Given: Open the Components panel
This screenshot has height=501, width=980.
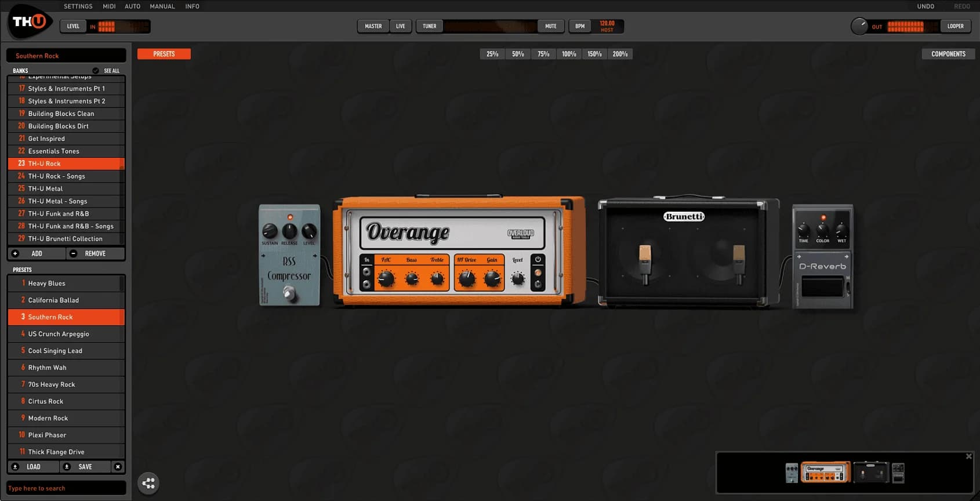Looking at the screenshot, I should pos(948,54).
